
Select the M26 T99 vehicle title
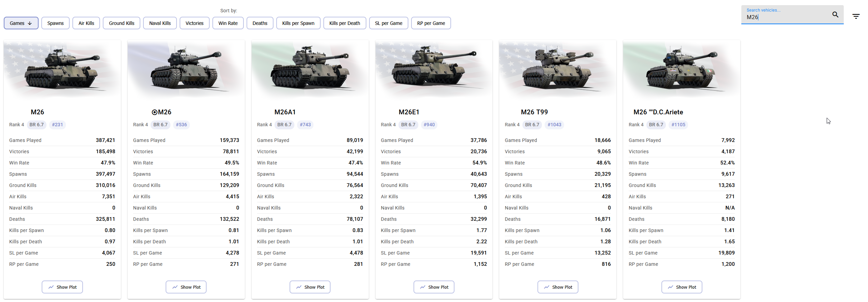[534, 112]
